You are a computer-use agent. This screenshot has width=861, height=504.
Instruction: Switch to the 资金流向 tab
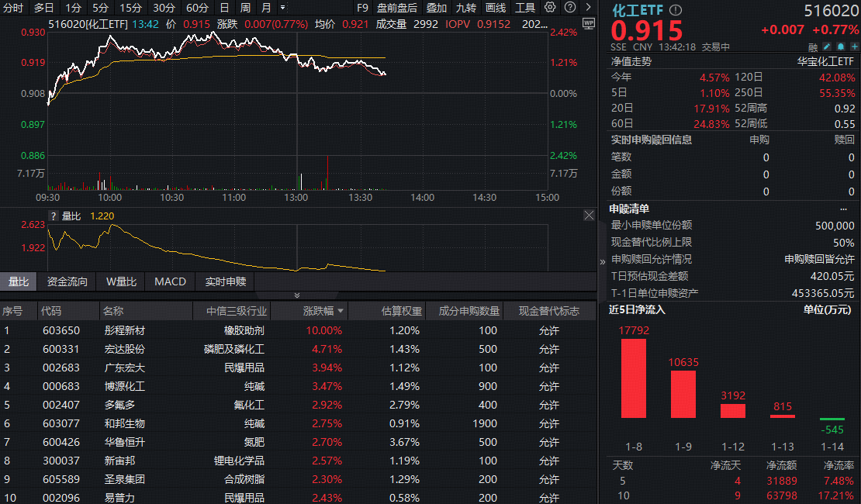pyautogui.click(x=67, y=282)
